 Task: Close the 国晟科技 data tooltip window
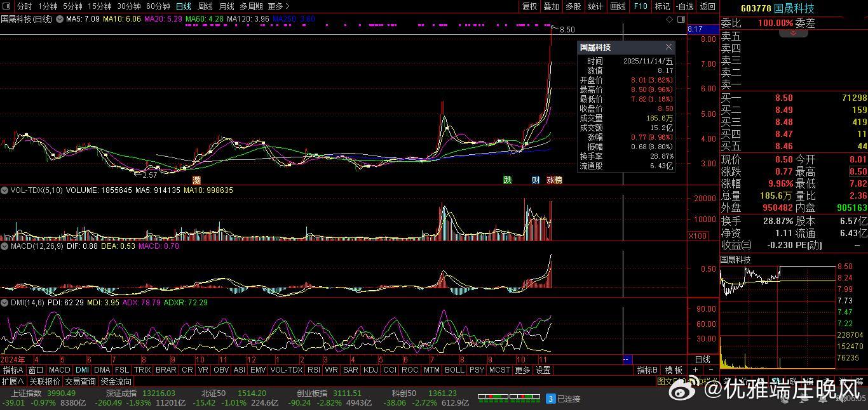coord(668,48)
